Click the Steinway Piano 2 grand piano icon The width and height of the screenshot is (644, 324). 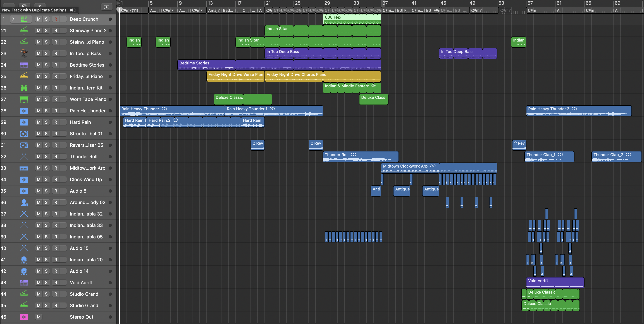click(24, 30)
